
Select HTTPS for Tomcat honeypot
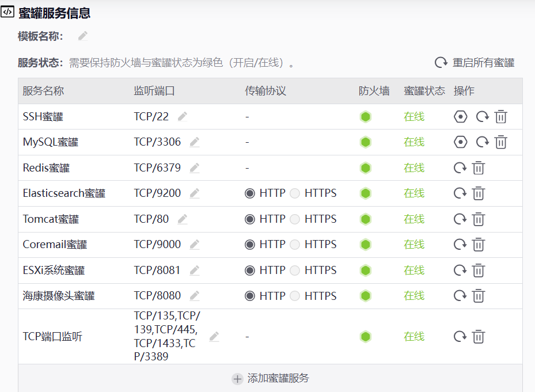(x=295, y=219)
